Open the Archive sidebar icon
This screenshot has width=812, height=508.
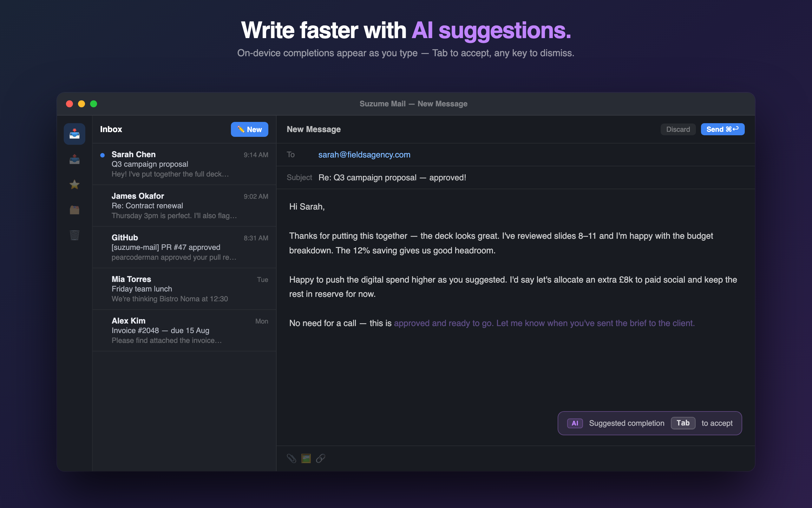tap(75, 210)
